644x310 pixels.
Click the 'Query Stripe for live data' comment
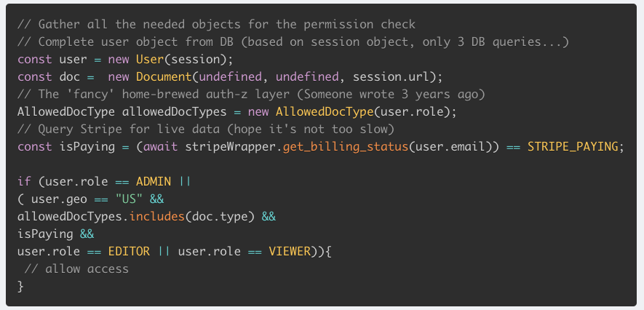tap(206, 130)
